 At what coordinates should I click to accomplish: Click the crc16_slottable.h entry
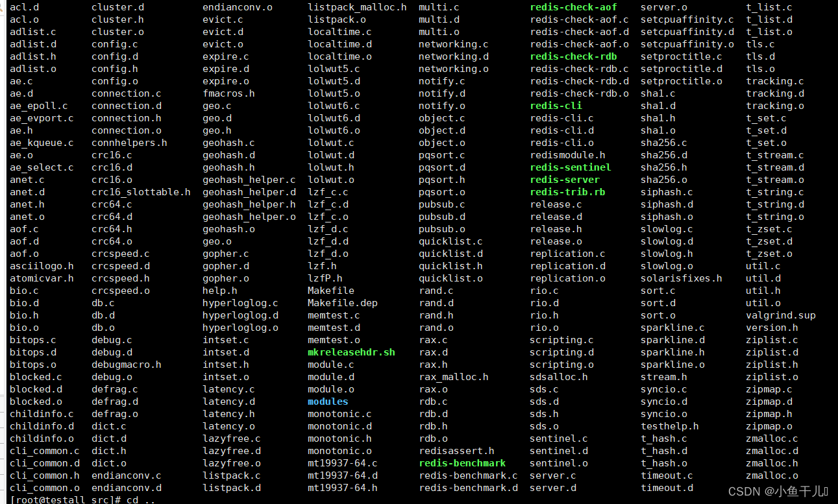click(141, 192)
